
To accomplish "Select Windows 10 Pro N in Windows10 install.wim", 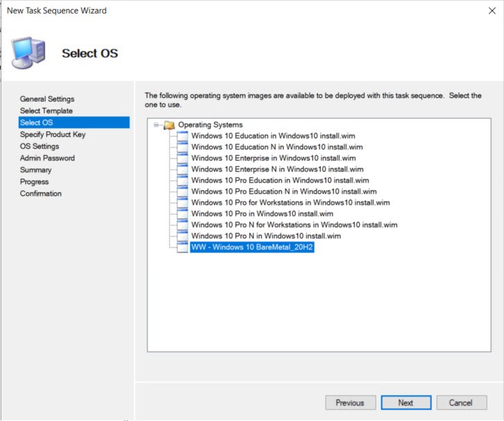I will pos(266,236).
